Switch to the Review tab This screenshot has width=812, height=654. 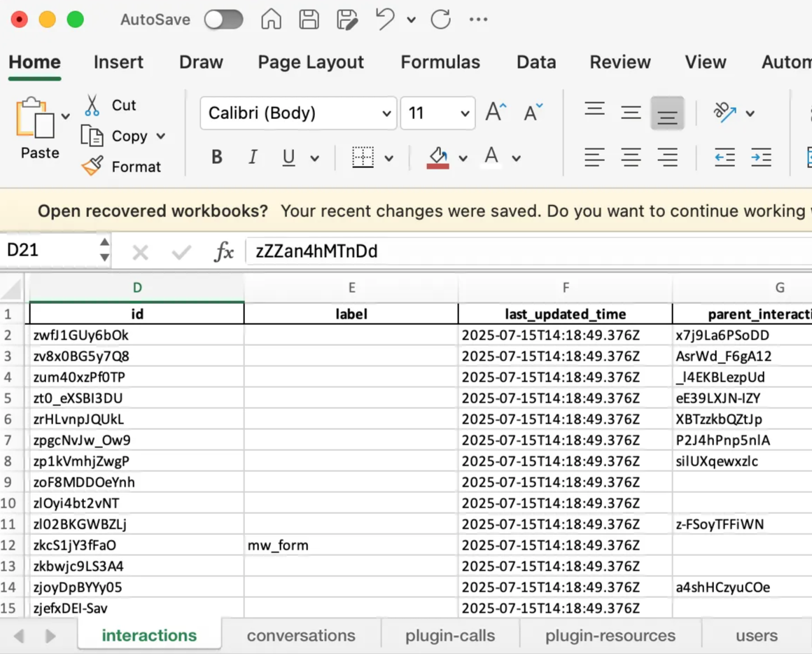(x=620, y=62)
